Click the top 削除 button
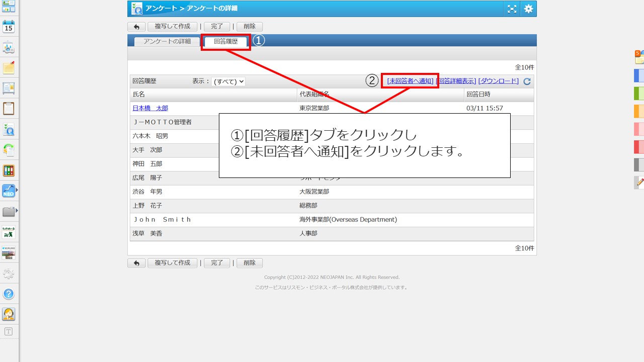The width and height of the screenshot is (644, 362). (250, 27)
